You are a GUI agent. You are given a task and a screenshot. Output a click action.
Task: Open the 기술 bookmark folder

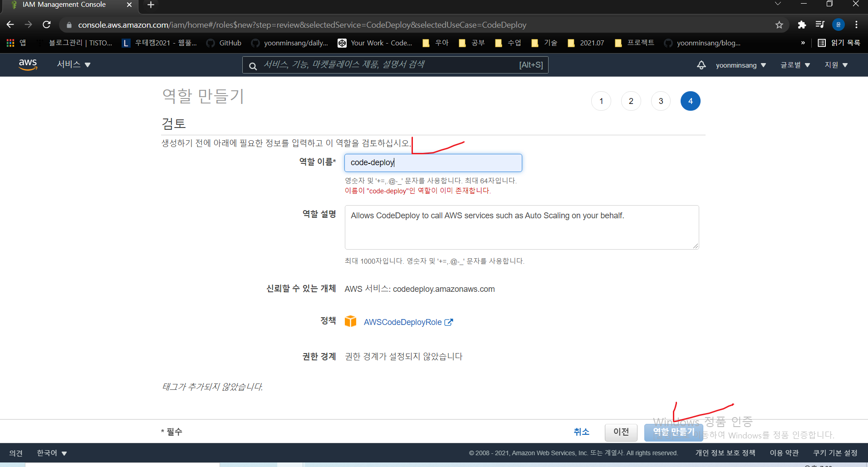[x=544, y=43]
